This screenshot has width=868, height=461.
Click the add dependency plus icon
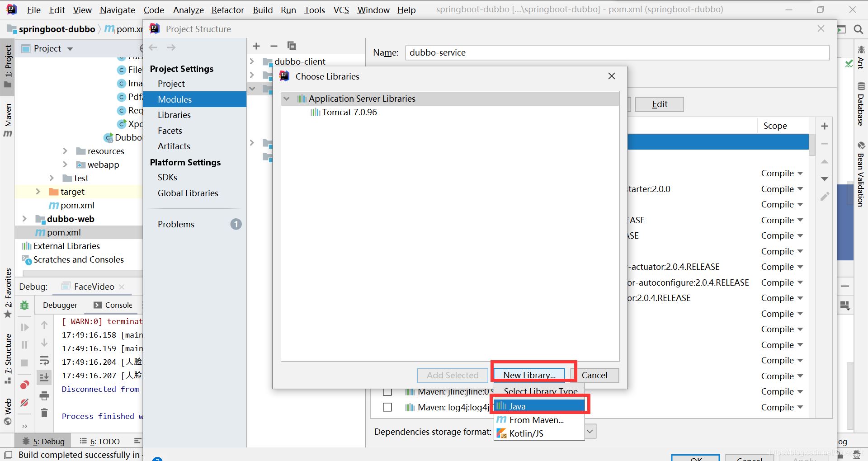tap(824, 126)
